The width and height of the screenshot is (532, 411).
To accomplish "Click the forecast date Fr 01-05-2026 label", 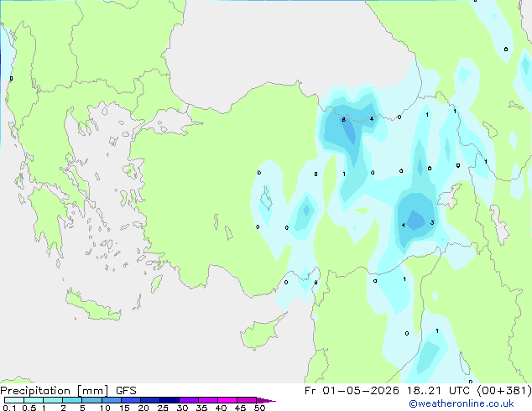I will click(352, 391).
